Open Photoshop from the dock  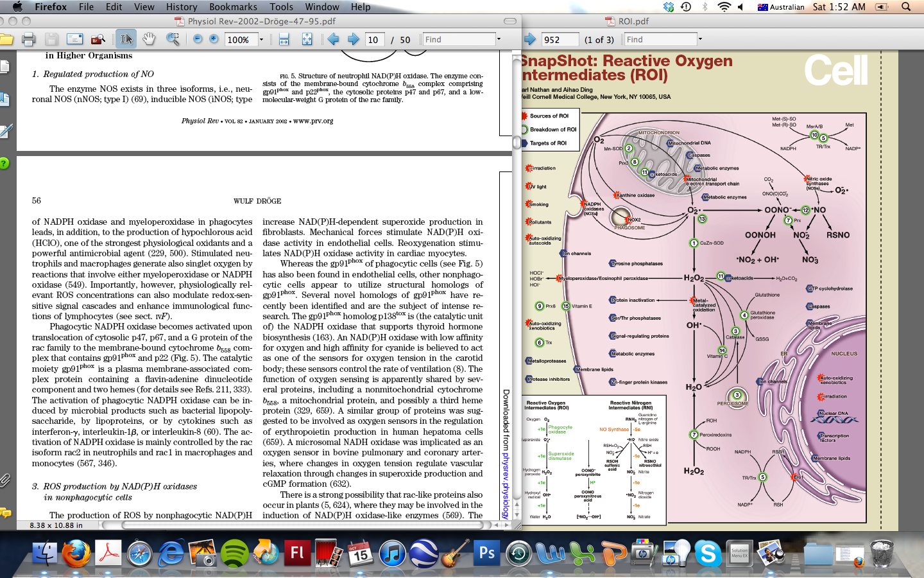coord(487,553)
